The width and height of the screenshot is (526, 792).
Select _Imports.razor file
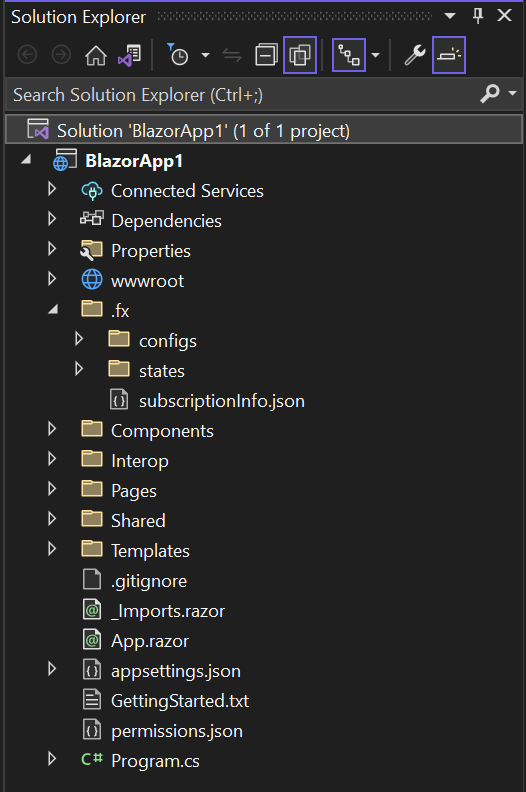pos(168,611)
